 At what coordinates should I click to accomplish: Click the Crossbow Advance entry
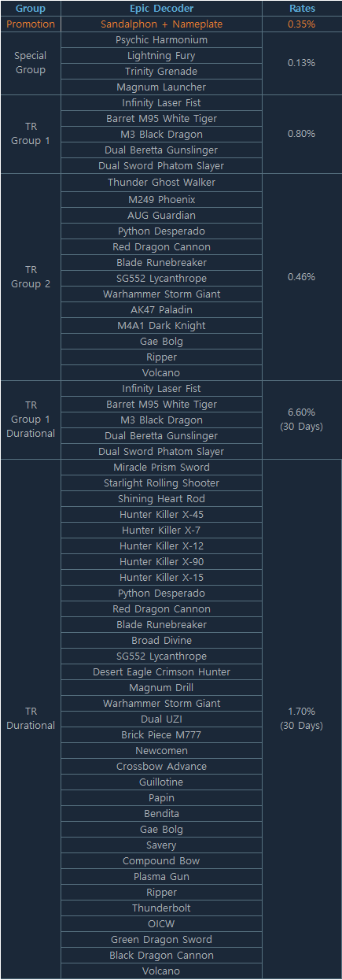pos(161,767)
